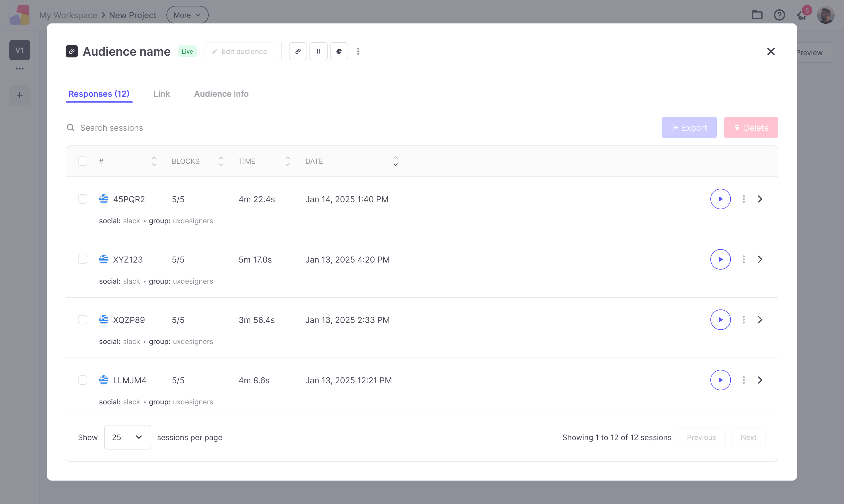The height and width of the screenshot is (504, 844).
Task: Play session recording for LLMJM4
Action: [x=720, y=380]
